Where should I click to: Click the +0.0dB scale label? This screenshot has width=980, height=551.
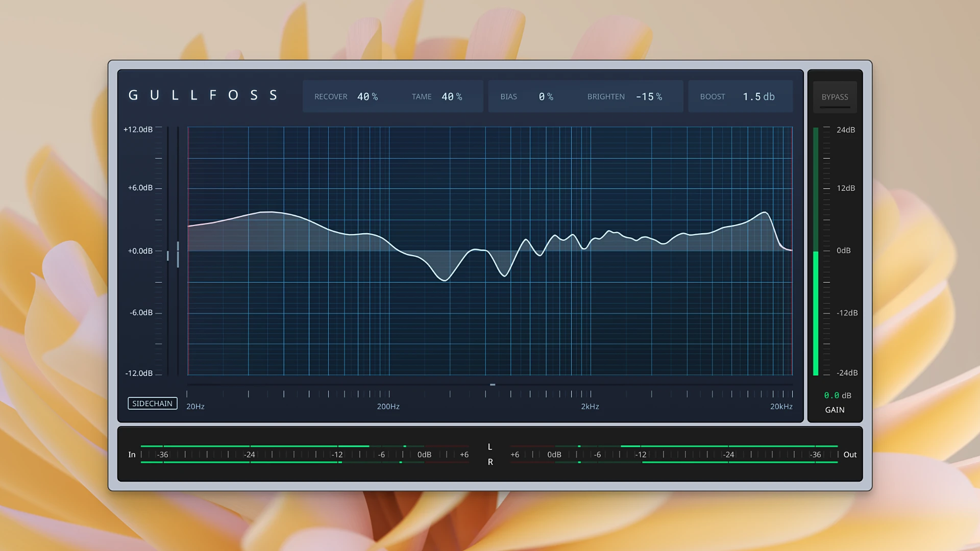pos(140,251)
